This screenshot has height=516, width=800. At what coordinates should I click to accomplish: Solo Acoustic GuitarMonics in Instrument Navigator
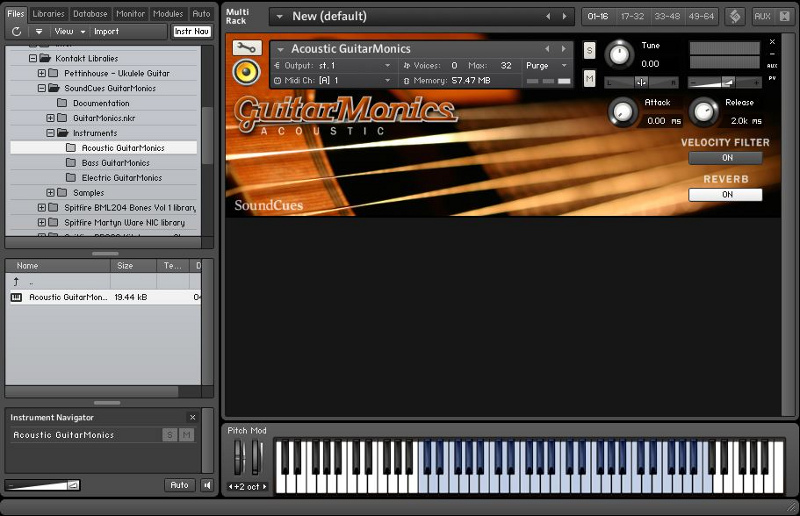coord(169,435)
